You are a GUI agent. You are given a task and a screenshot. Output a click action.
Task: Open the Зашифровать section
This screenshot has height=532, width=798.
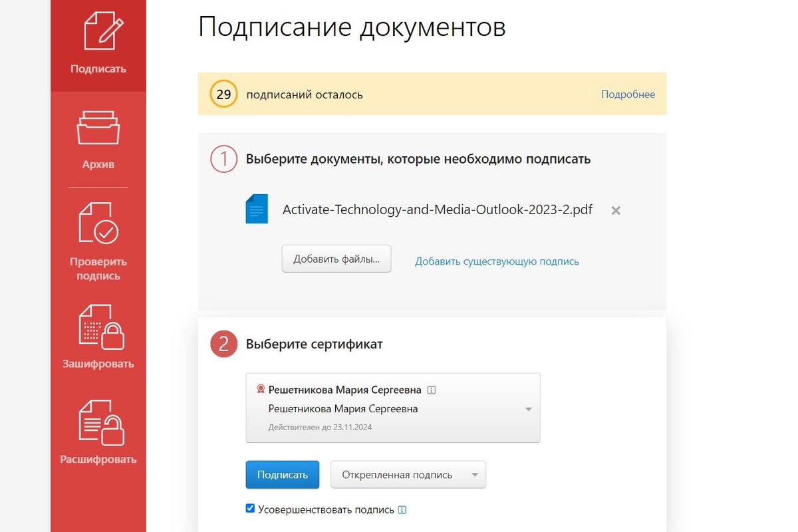98,336
